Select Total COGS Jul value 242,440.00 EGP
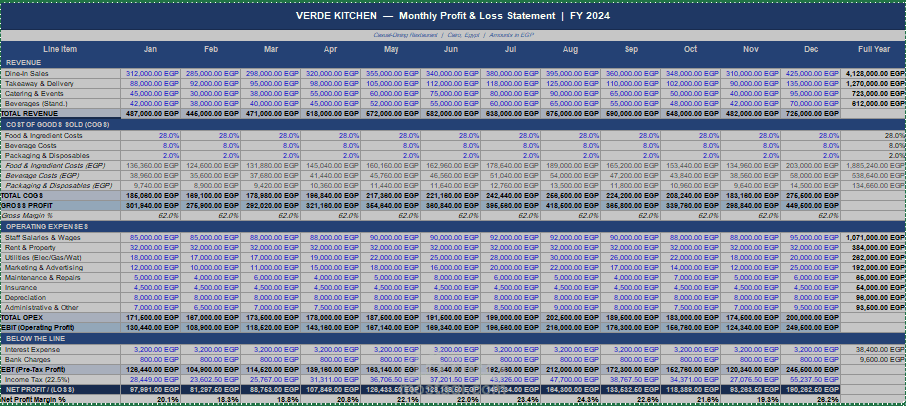This screenshot has width=906, height=406. (x=511, y=196)
